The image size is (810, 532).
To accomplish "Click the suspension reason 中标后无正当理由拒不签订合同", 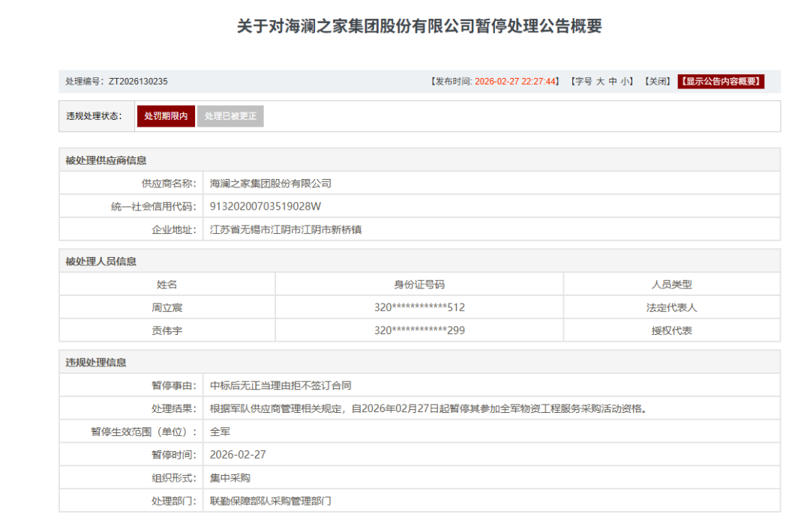I will pos(280,386).
